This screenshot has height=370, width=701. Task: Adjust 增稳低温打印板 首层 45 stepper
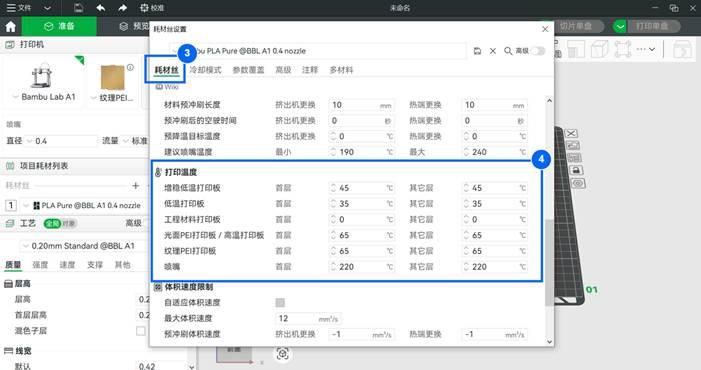(x=333, y=188)
